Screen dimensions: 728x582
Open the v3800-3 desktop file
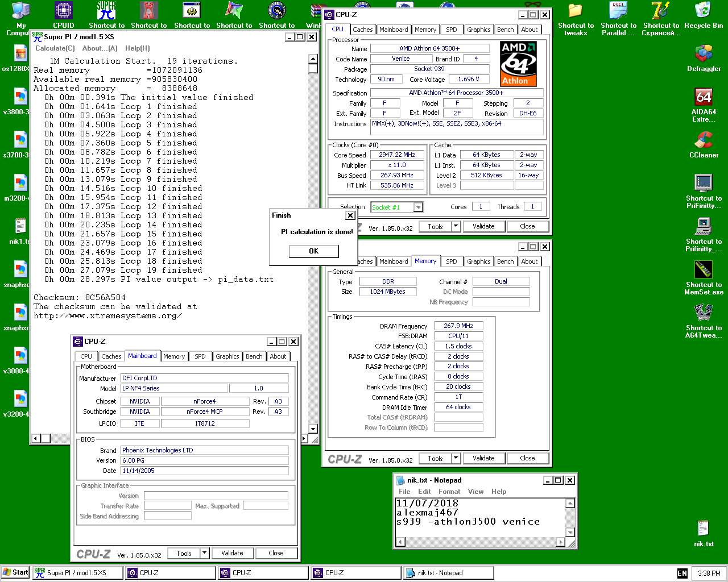pos(20,97)
